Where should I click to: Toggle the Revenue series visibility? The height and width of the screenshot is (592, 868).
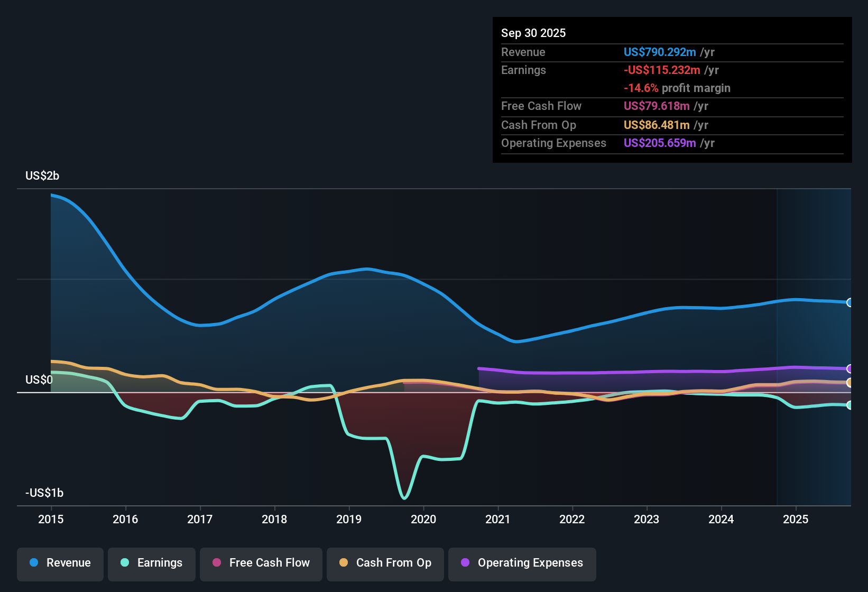[60, 563]
